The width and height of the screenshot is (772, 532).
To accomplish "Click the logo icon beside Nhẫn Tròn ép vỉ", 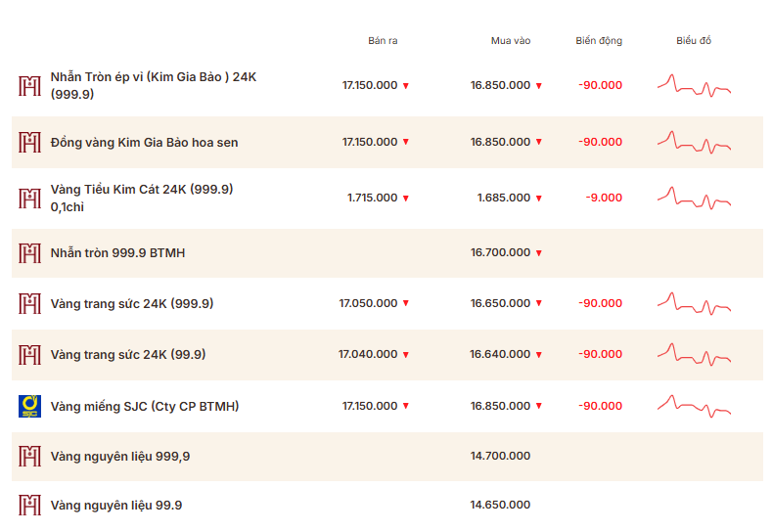I will 29,85.
